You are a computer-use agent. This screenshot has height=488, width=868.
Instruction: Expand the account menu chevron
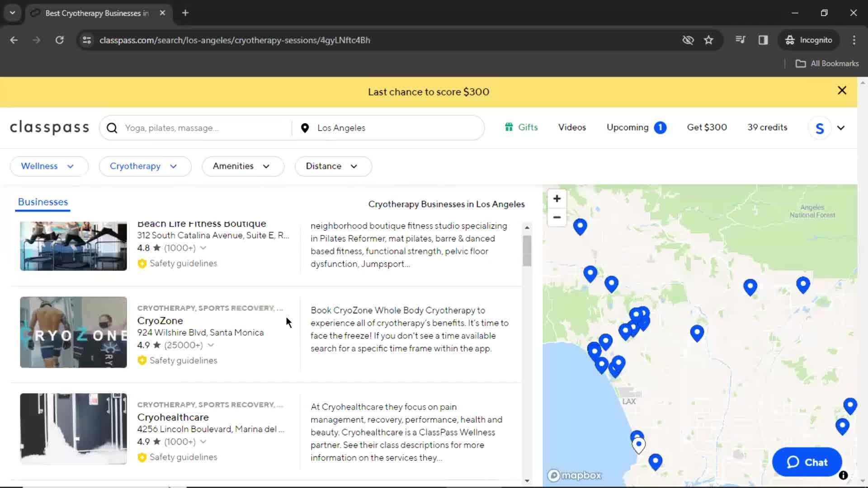841,128
